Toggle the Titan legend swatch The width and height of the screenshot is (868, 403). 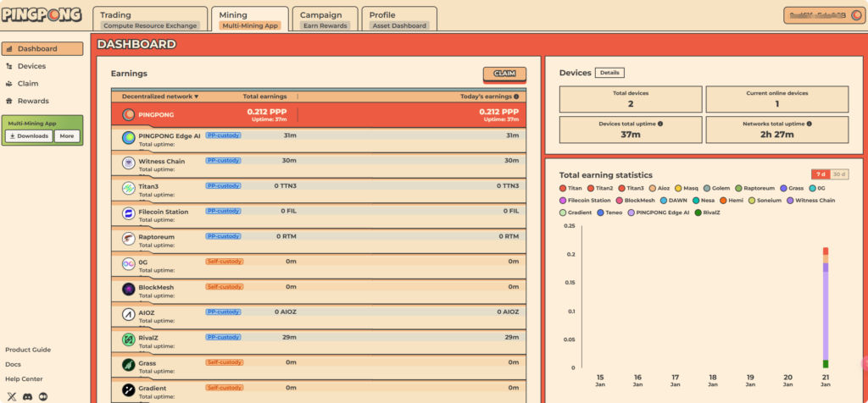point(563,189)
